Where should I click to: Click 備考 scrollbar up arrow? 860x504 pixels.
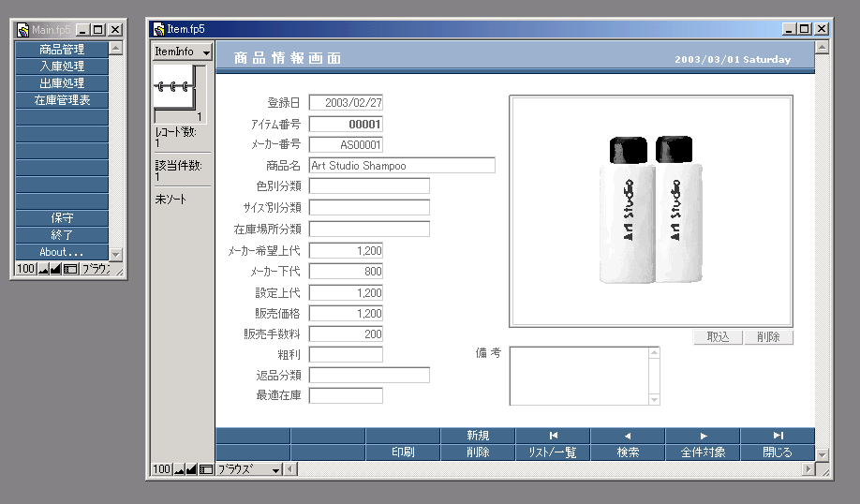[654, 352]
